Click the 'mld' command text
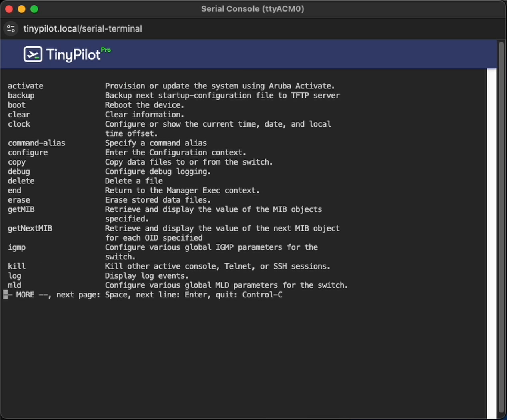This screenshot has height=420, width=507. (14, 285)
